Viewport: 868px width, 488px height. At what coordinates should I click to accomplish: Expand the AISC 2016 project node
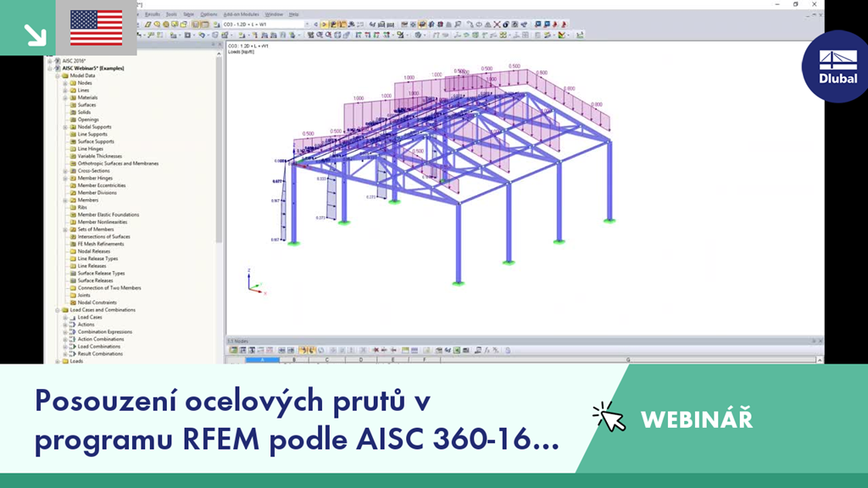[x=50, y=61]
